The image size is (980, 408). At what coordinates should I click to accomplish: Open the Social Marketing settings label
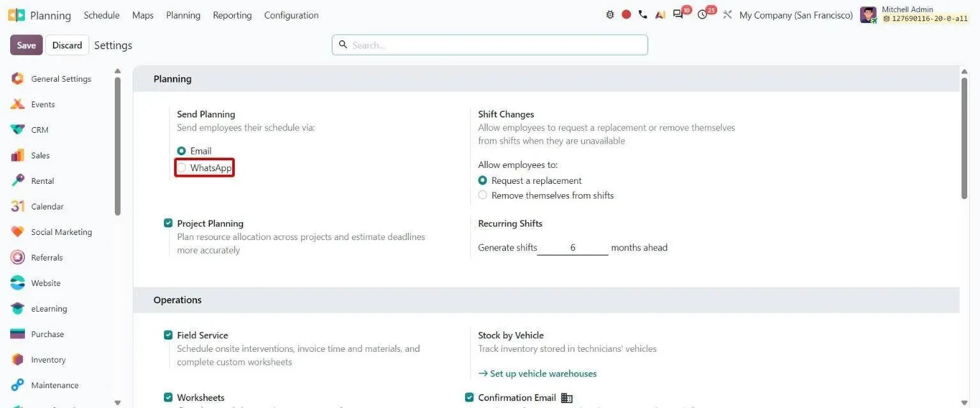click(x=61, y=232)
